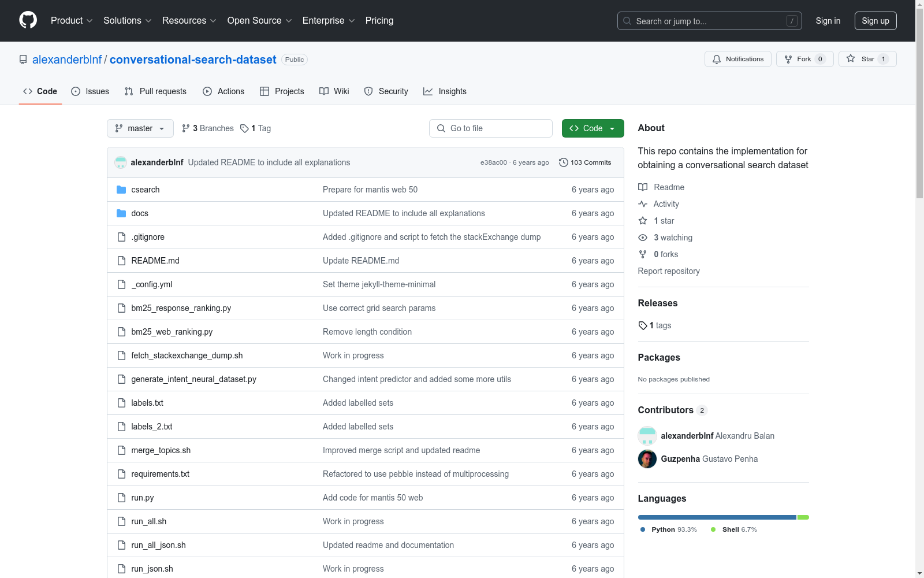
Task: Click the commit history clock icon
Action: coord(564,162)
